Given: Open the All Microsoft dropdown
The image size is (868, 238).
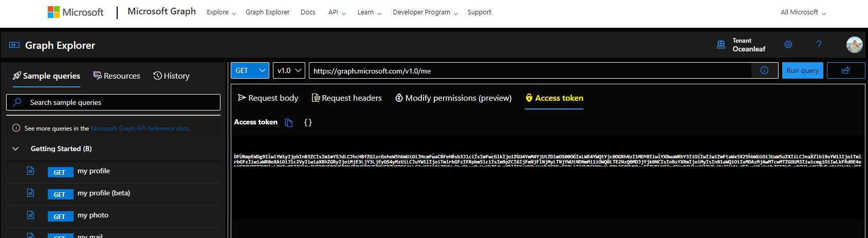Looking at the screenshot, I should (803, 12).
